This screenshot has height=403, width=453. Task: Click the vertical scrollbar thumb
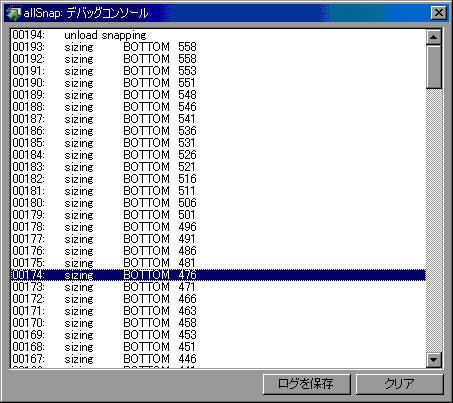click(434, 67)
